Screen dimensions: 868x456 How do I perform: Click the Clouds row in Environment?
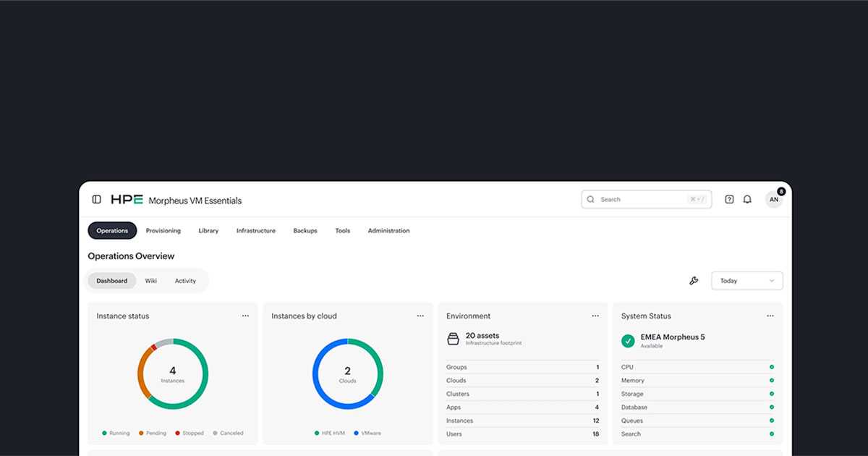click(x=522, y=381)
